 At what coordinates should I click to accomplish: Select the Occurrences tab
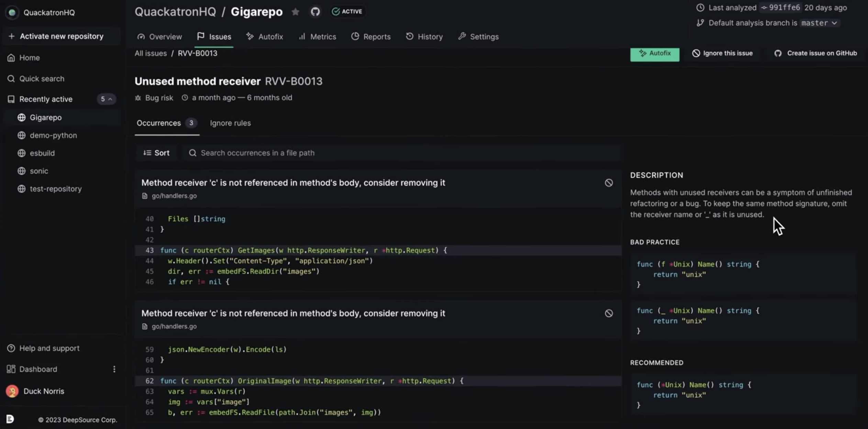tap(167, 123)
